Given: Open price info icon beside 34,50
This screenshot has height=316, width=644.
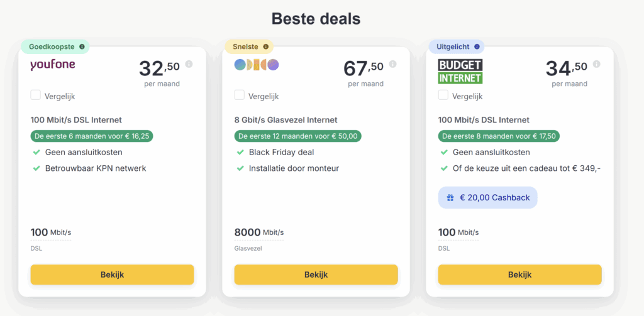Looking at the screenshot, I should (x=597, y=64).
